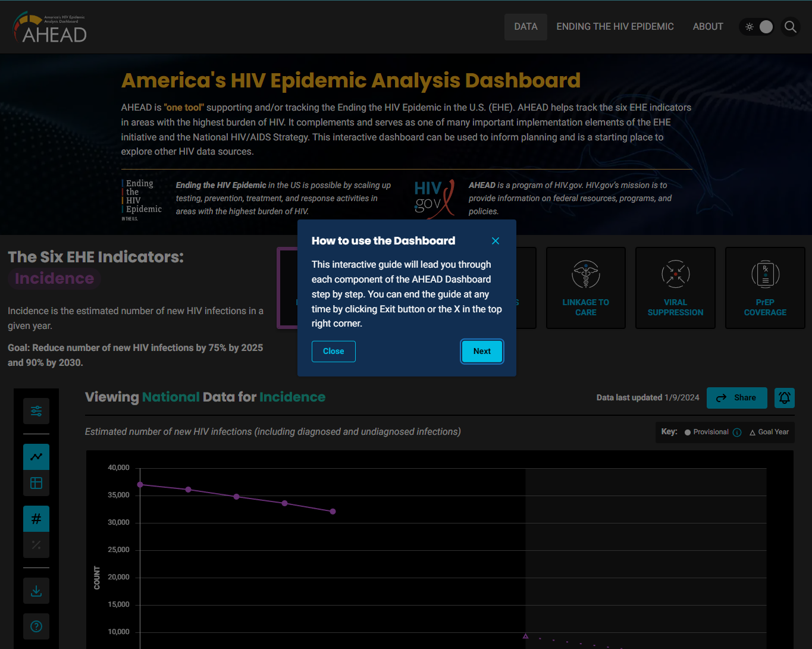Click "Data last updated 1/9/2024" text
Image resolution: width=812 pixels, height=649 pixels.
pyautogui.click(x=648, y=398)
